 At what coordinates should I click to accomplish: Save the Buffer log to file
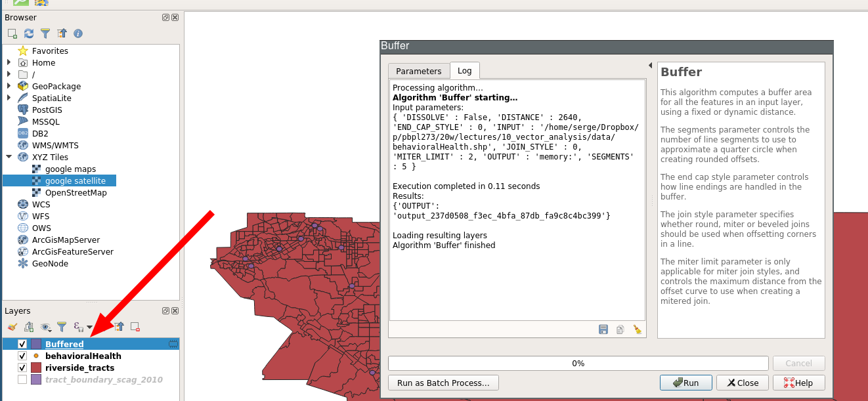click(x=603, y=329)
